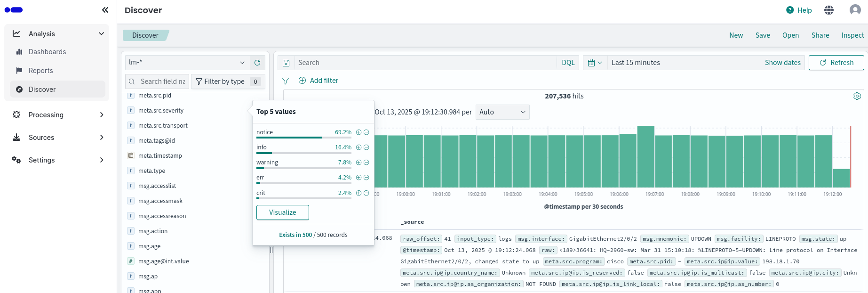This screenshot has width=868, height=293.
Task: Open the chart settings gear icon
Action: pyautogui.click(x=857, y=96)
